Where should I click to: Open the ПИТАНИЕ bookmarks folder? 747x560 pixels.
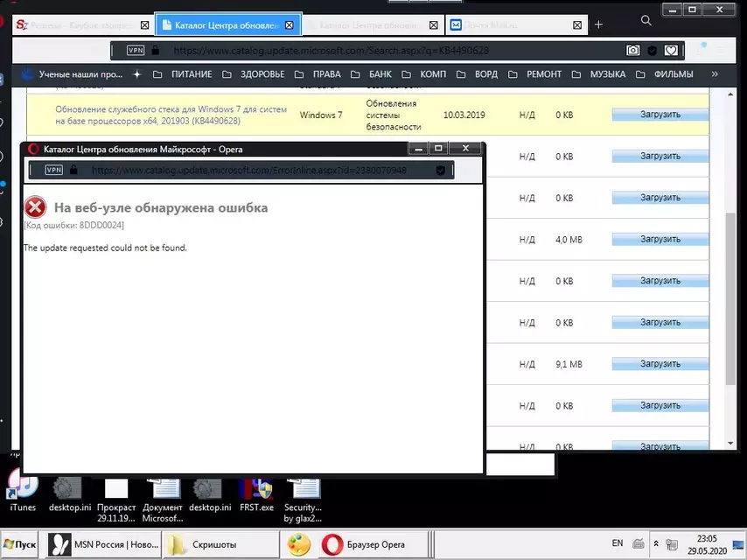tap(183, 74)
